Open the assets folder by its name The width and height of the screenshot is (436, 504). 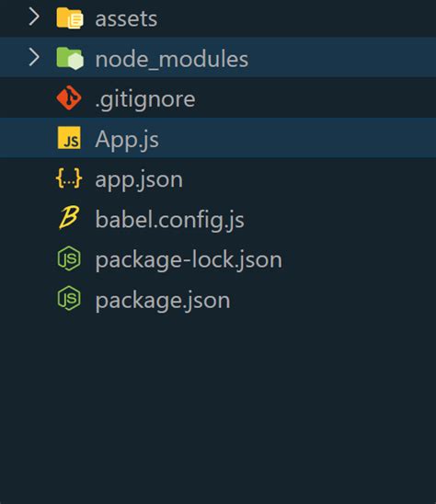(126, 19)
